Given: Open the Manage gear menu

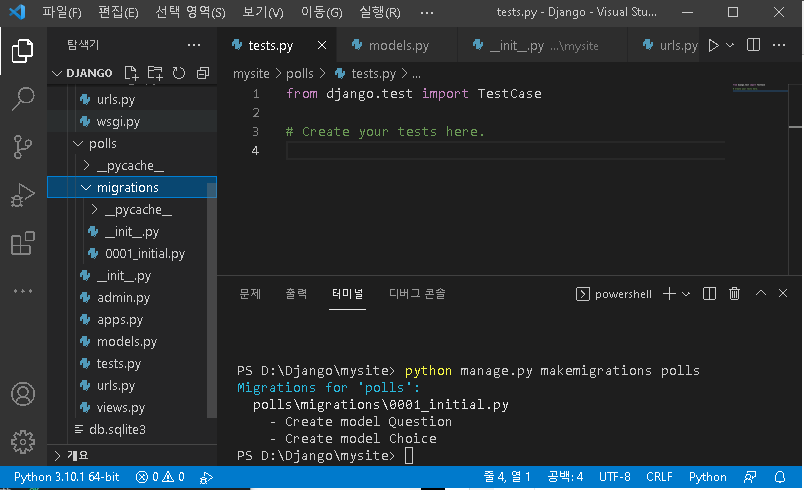Looking at the screenshot, I should click(x=23, y=441).
